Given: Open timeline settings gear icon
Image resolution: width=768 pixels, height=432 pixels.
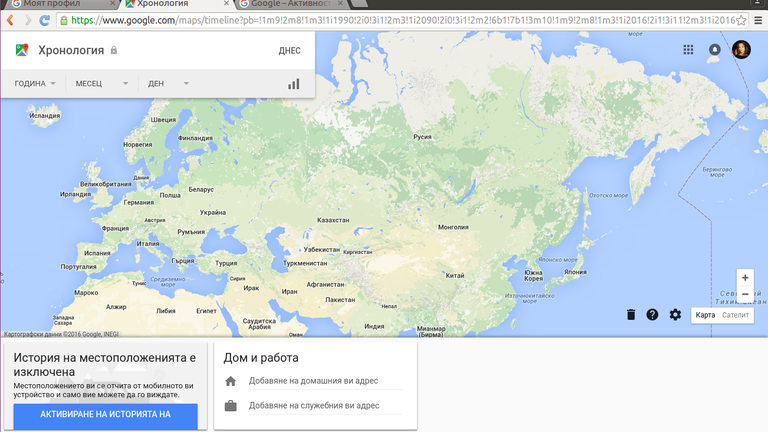Looking at the screenshot, I should [x=675, y=315].
